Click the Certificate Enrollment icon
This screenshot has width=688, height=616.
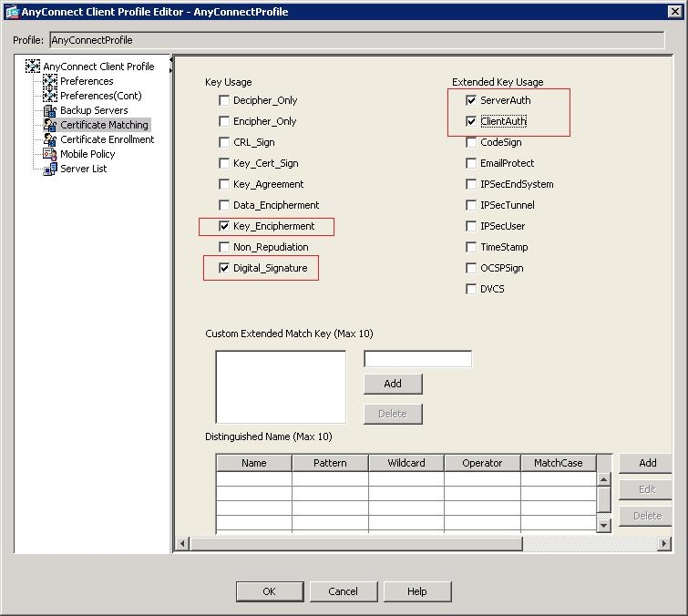click(50, 139)
